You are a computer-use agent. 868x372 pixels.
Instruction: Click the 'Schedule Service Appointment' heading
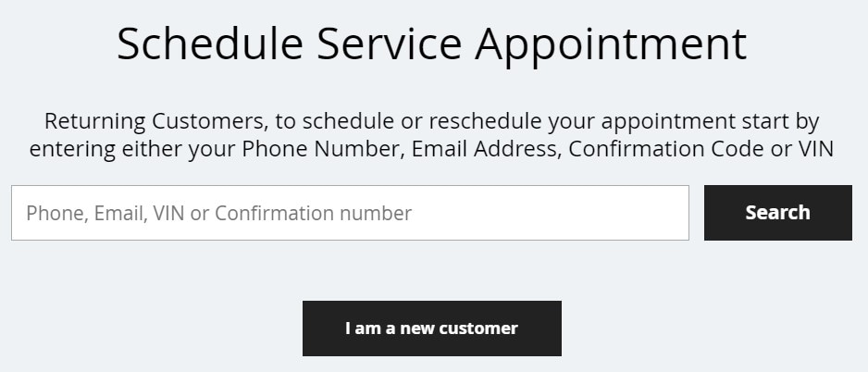[x=432, y=43]
